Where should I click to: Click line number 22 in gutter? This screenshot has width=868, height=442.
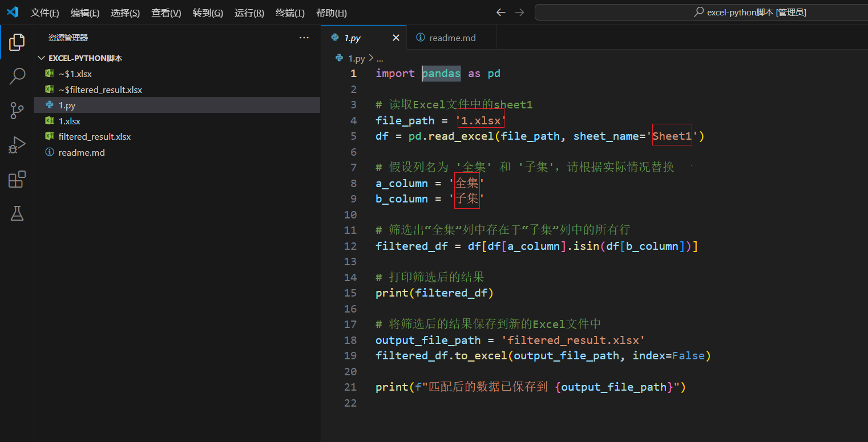click(350, 403)
